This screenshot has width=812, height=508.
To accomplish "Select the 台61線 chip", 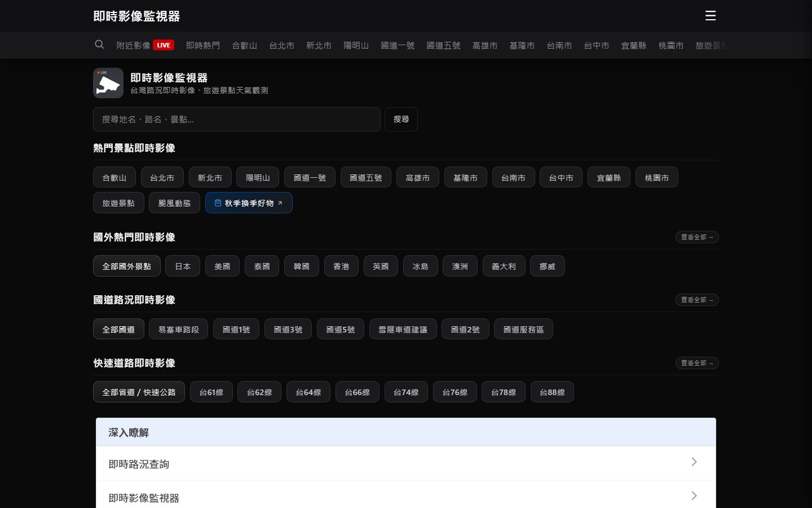I will coord(211,392).
